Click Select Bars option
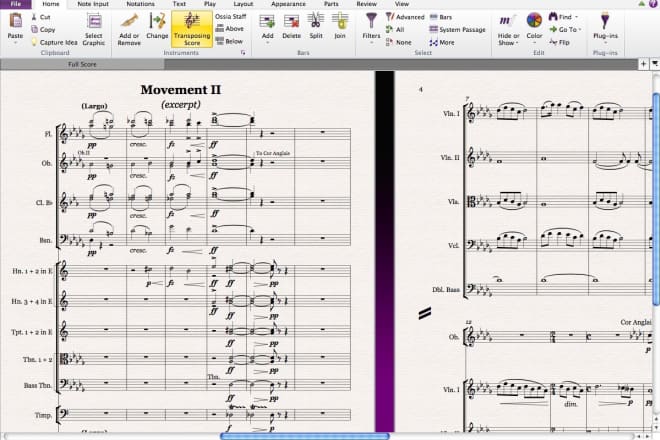Screen dimensions: 660x440 (441, 17)
